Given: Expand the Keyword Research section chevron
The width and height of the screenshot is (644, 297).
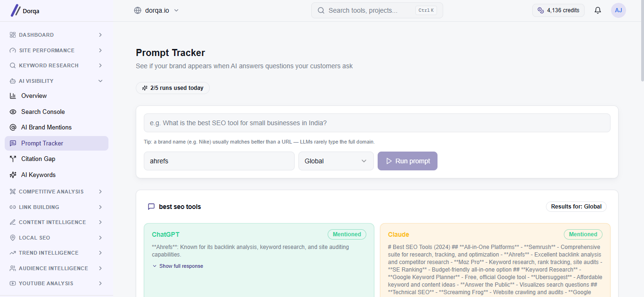Looking at the screenshot, I should tap(100, 65).
